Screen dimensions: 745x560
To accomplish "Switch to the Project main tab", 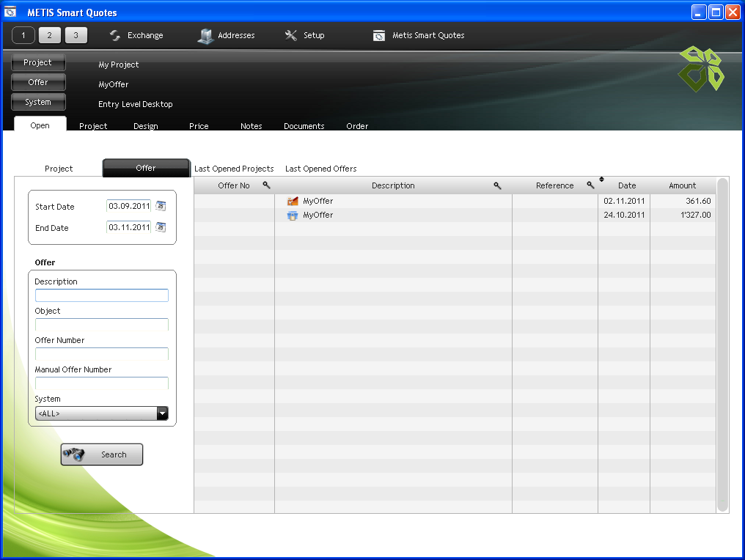I will (x=93, y=126).
